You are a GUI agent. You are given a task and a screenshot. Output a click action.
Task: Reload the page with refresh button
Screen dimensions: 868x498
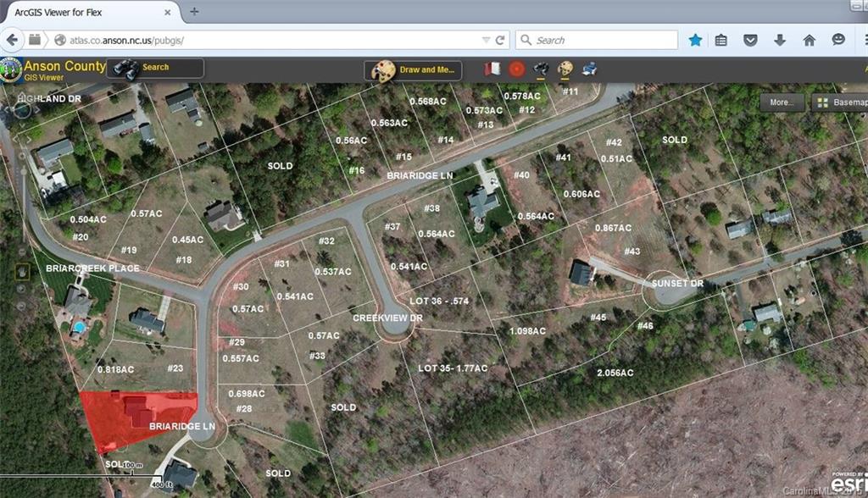click(x=500, y=41)
